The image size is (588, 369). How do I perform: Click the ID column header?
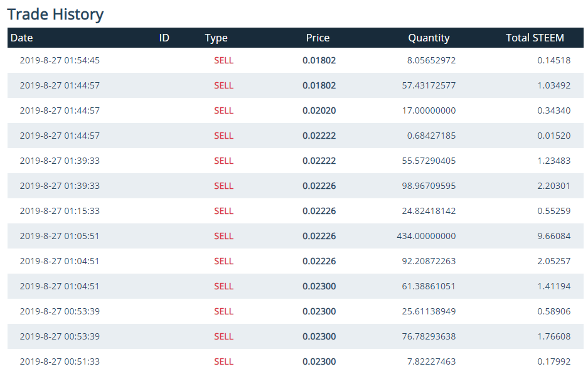[x=164, y=38]
